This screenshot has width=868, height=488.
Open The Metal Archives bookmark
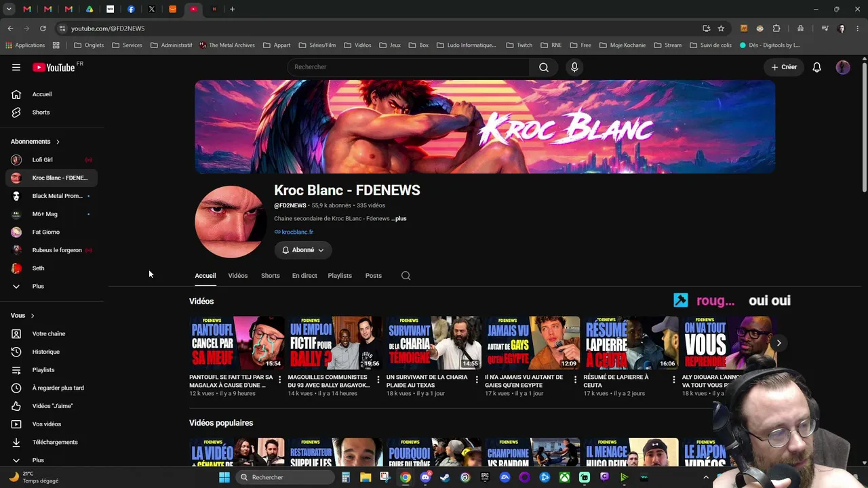click(x=227, y=45)
